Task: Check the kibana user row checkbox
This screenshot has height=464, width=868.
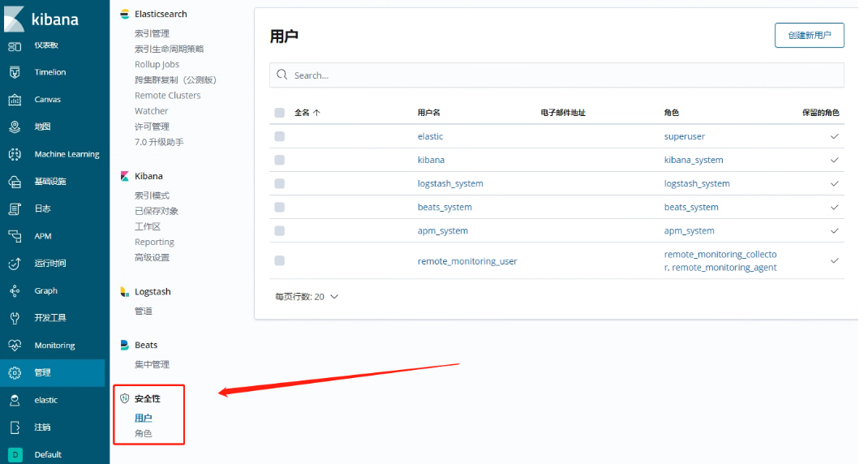Action: tap(280, 160)
